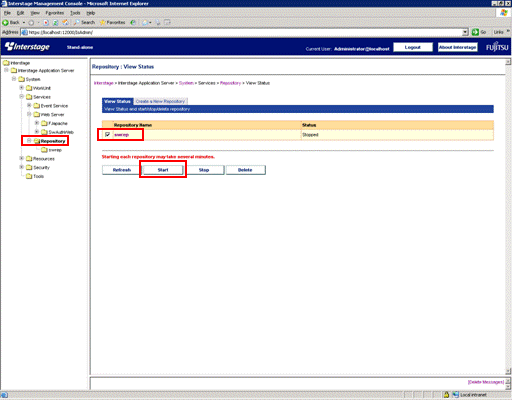Collapse the Web Server node
512x400 pixels.
tap(29, 114)
